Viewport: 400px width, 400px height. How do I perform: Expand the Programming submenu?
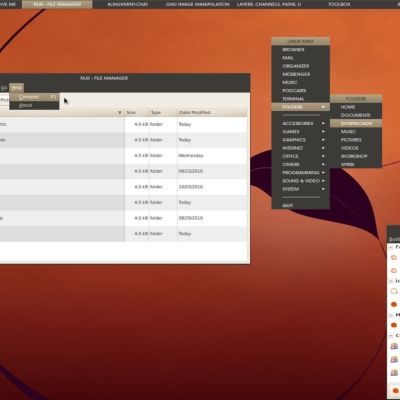coord(301,173)
